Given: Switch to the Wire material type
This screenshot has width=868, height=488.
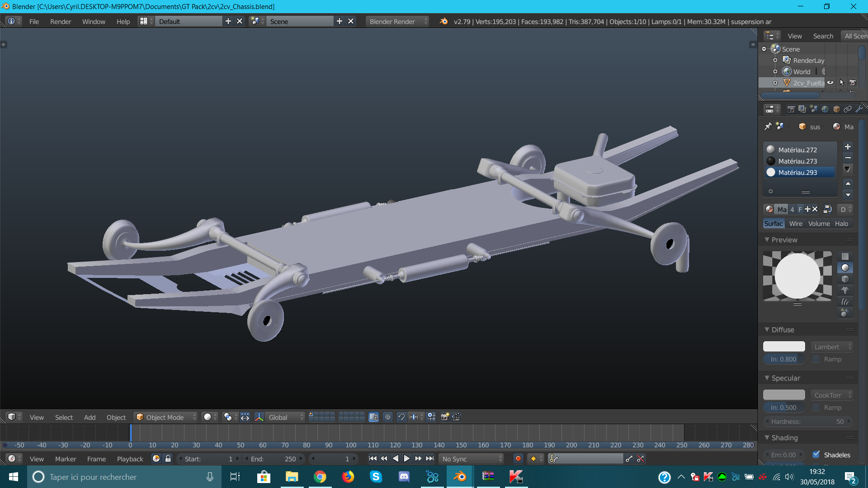Looking at the screenshot, I should 796,224.
